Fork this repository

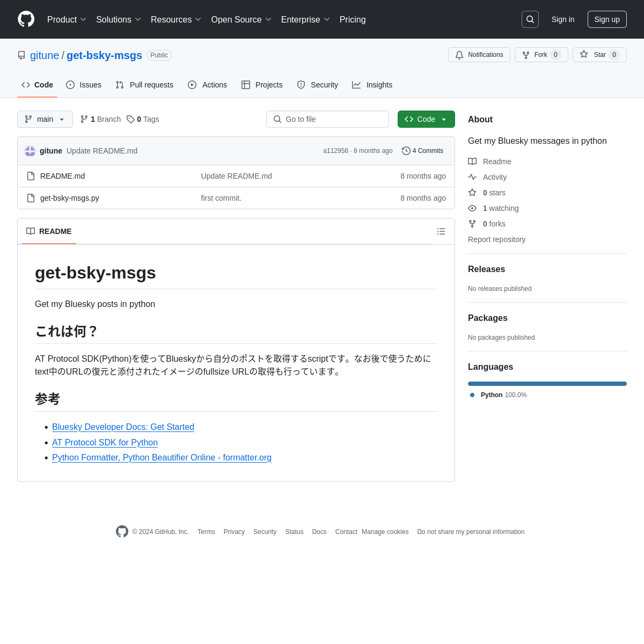[541, 55]
